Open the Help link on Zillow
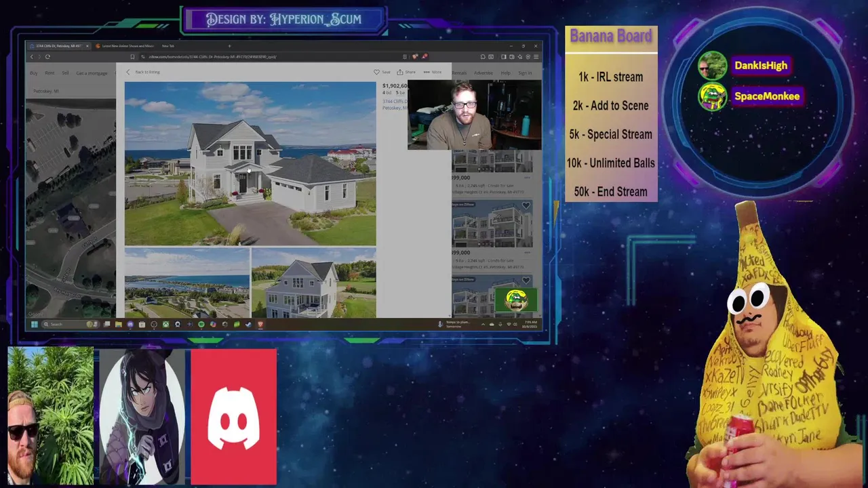 505,73
